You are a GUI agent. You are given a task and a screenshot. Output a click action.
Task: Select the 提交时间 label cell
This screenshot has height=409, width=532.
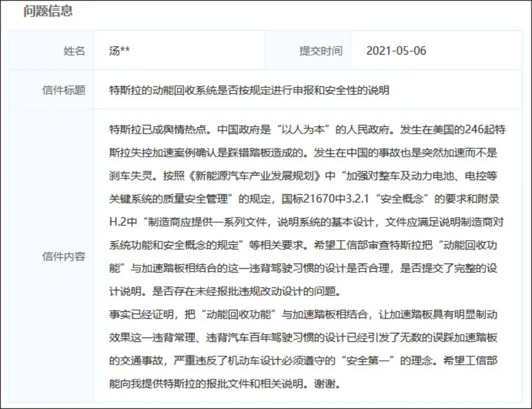pyautogui.click(x=308, y=51)
